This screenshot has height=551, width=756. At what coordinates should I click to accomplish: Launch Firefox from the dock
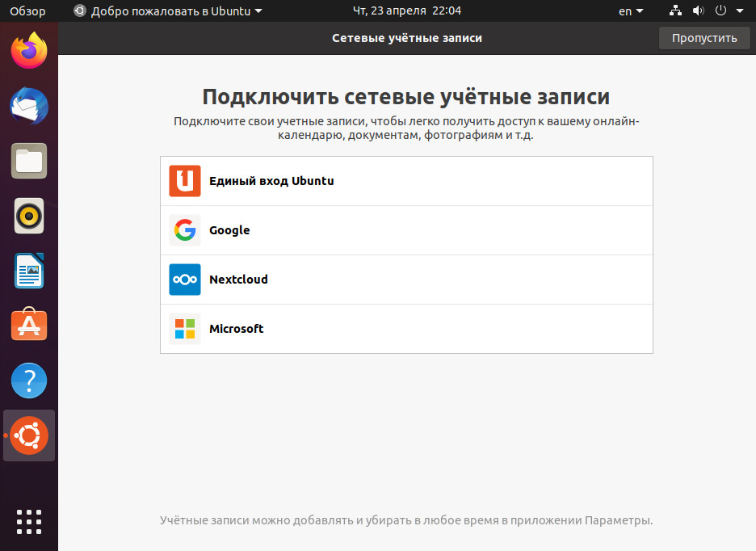coord(29,50)
